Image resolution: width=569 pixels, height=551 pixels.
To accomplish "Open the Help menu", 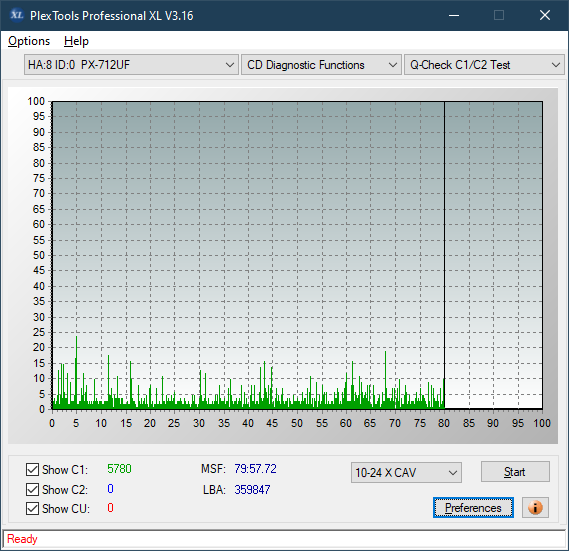I will click(76, 41).
